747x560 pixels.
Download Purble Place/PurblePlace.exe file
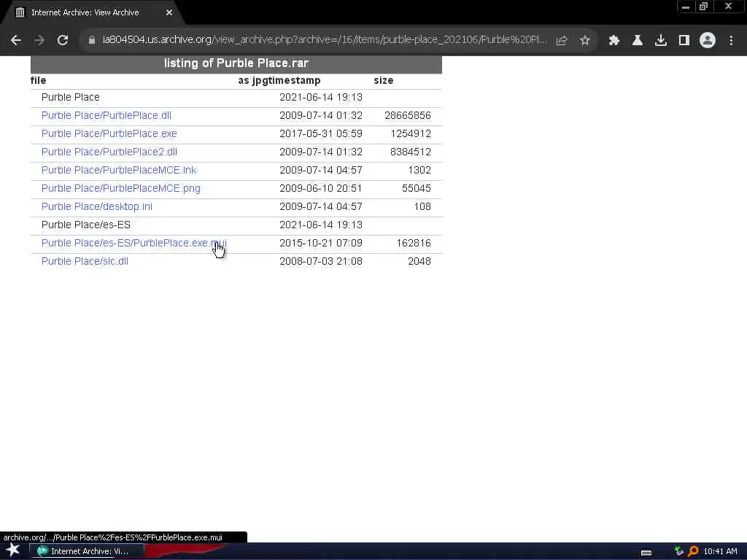click(x=109, y=134)
